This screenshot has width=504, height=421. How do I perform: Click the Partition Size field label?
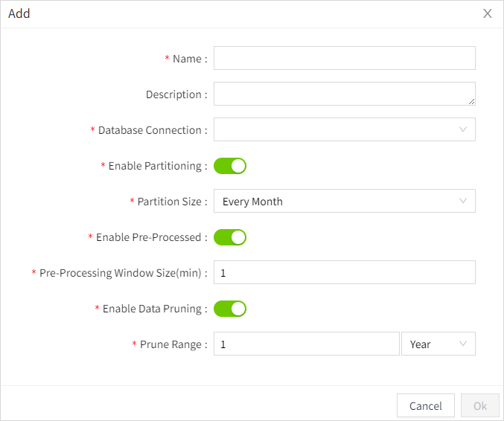pos(170,202)
